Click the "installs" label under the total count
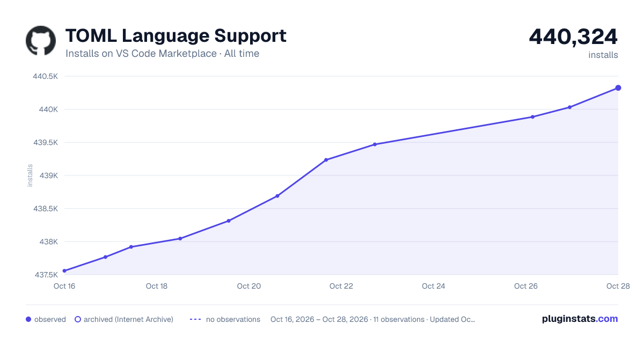 coord(603,55)
